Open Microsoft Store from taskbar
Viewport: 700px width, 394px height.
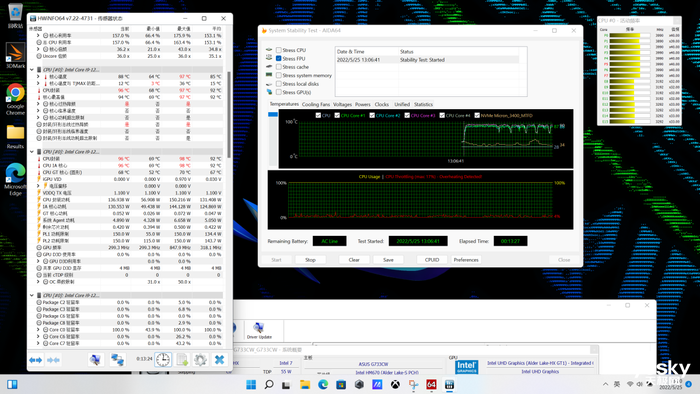click(341, 385)
